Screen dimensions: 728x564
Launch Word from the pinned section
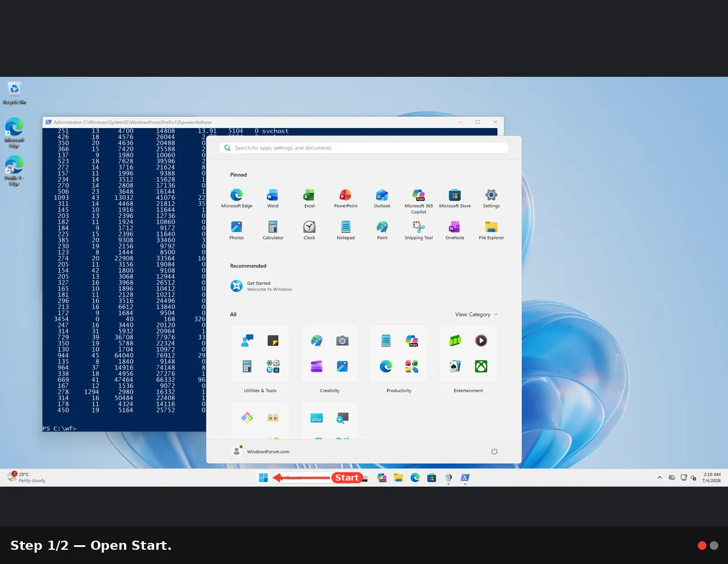tap(273, 199)
